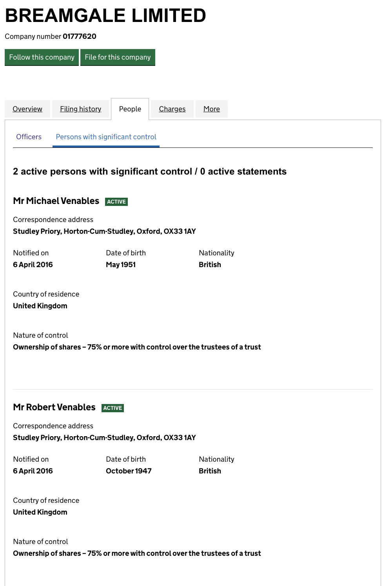Click the Follow this company button
The width and height of the screenshot is (392, 586).
(x=42, y=57)
